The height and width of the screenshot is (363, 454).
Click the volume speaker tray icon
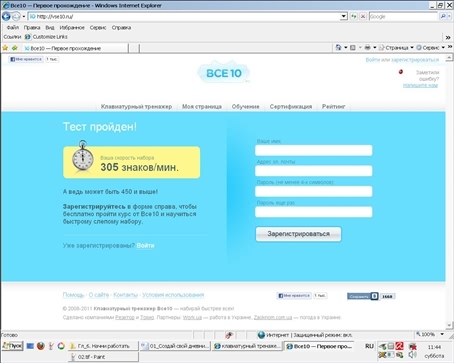point(412,355)
